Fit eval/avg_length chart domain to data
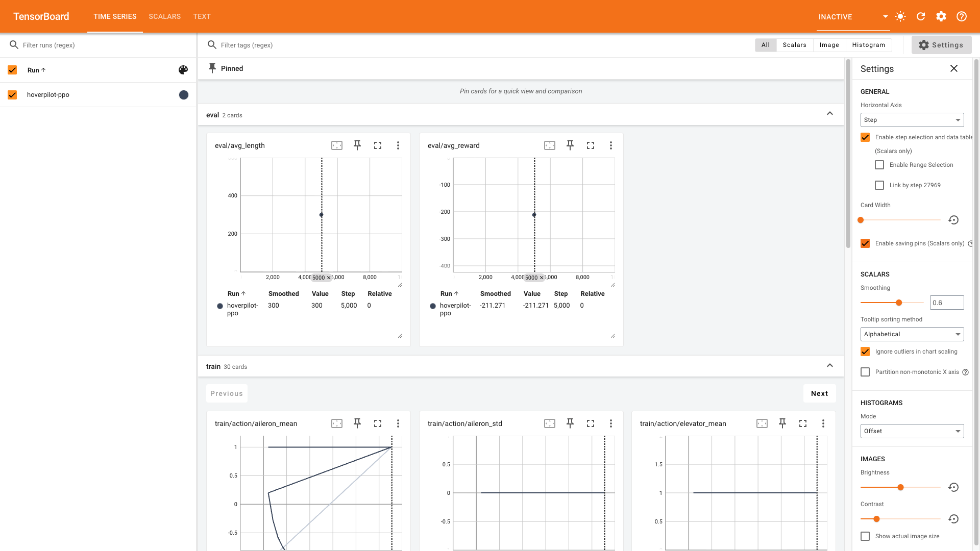This screenshot has height=551, width=980. (337, 145)
